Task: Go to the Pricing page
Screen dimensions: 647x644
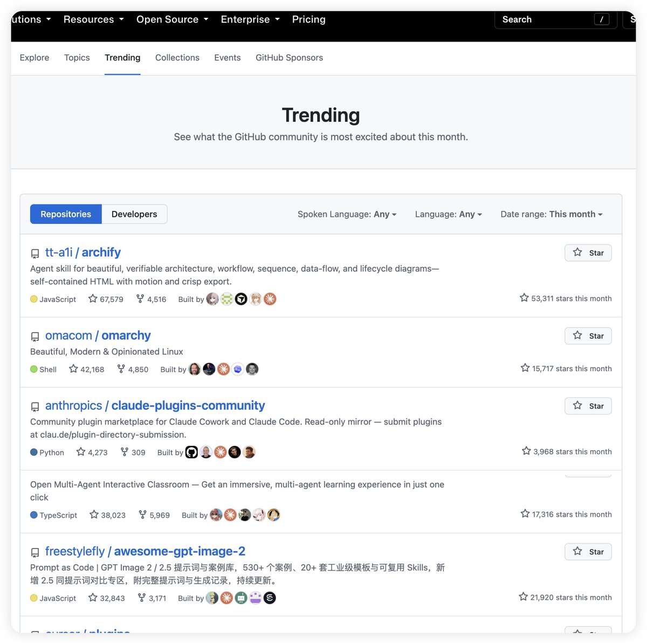Action: pos(309,19)
